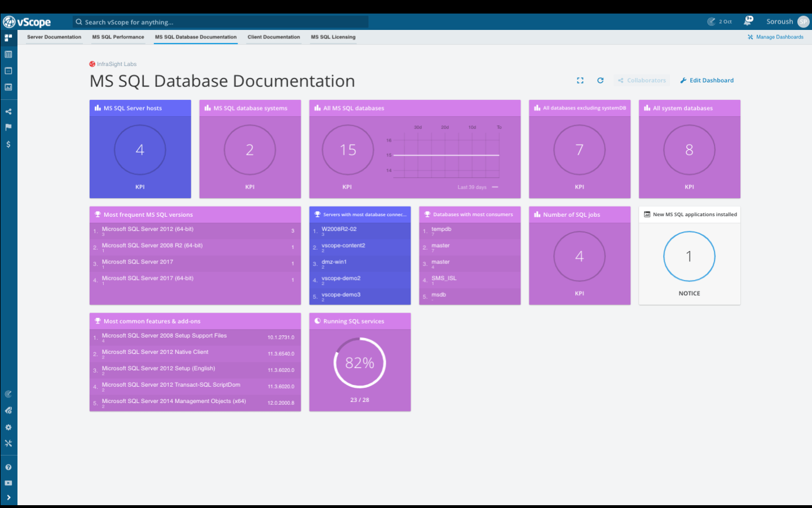Switch to MS SQL Performance tab

coord(118,37)
